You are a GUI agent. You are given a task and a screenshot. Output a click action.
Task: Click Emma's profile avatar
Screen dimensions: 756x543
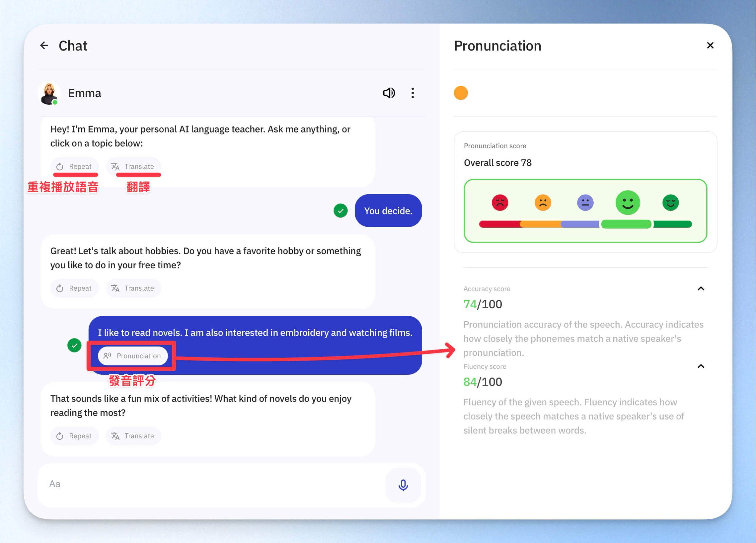49,93
